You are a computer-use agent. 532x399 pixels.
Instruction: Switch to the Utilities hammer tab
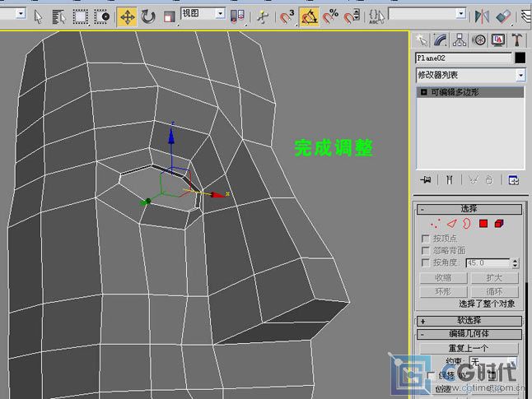coord(516,40)
